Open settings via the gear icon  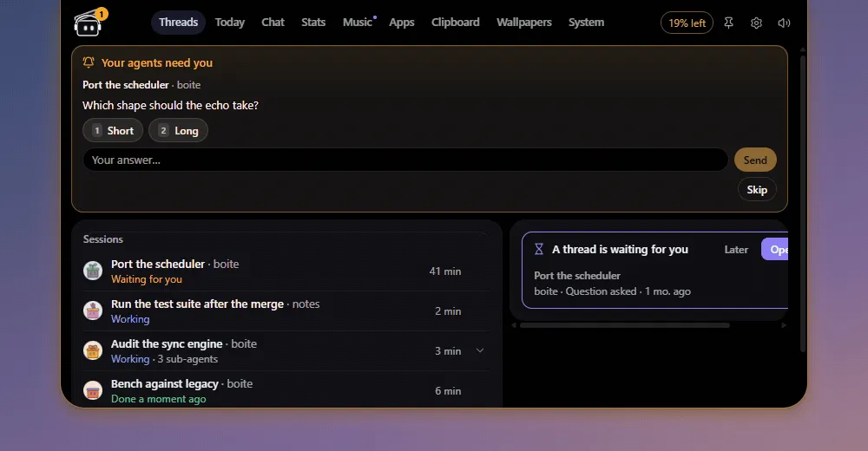756,23
